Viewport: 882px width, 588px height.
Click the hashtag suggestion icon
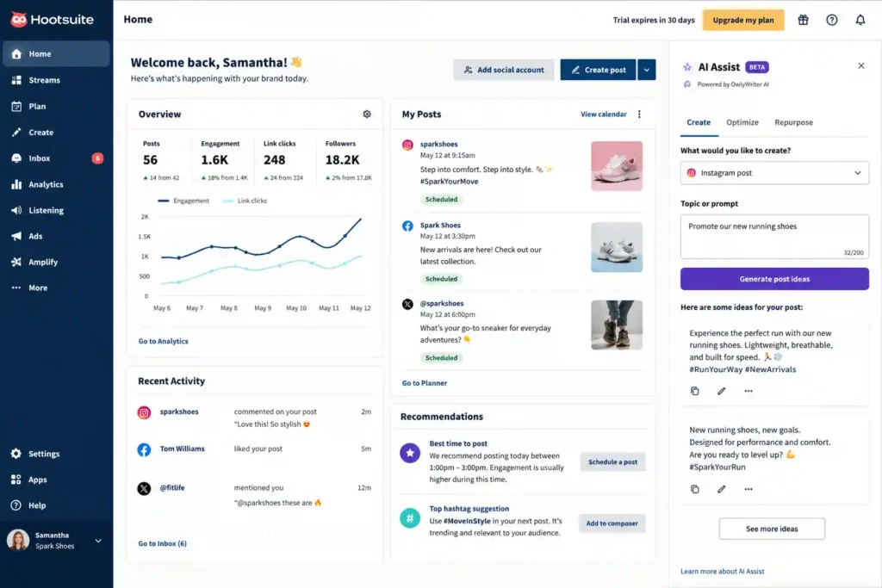[x=410, y=517]
